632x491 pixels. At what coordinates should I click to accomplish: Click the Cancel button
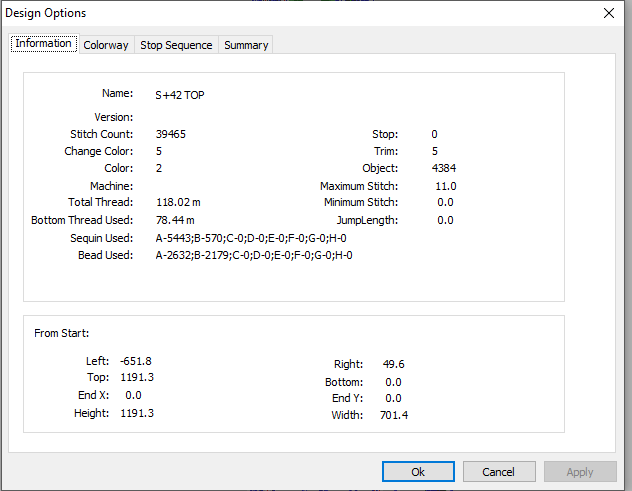coord(499,472)
